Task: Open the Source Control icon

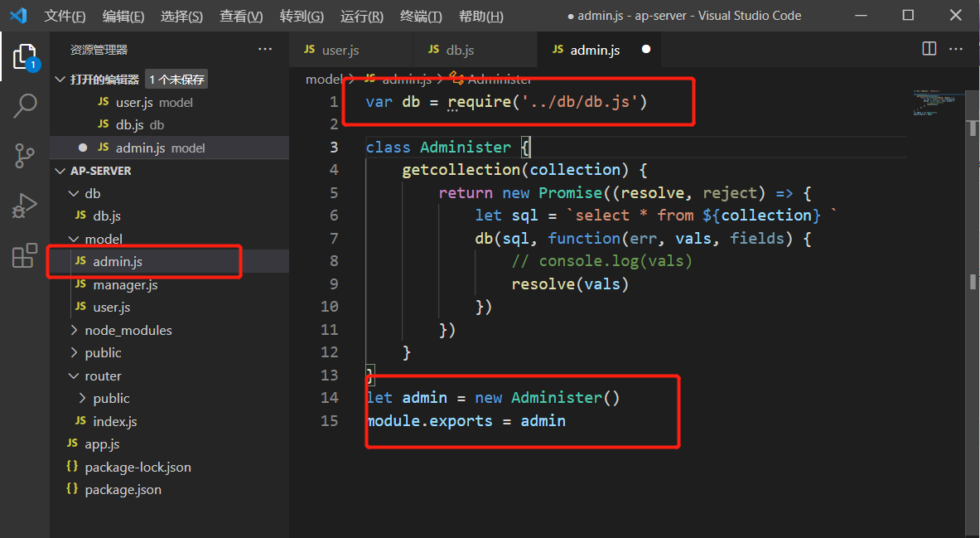Action: 24,156
